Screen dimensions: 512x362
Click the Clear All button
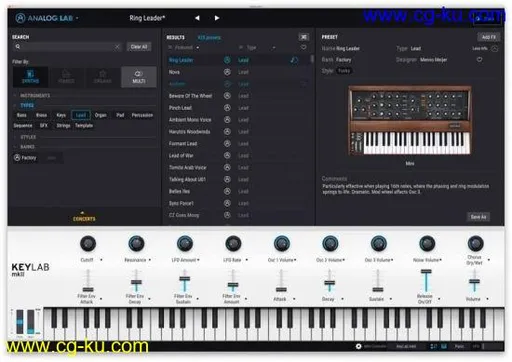click(x=139, y=47)
